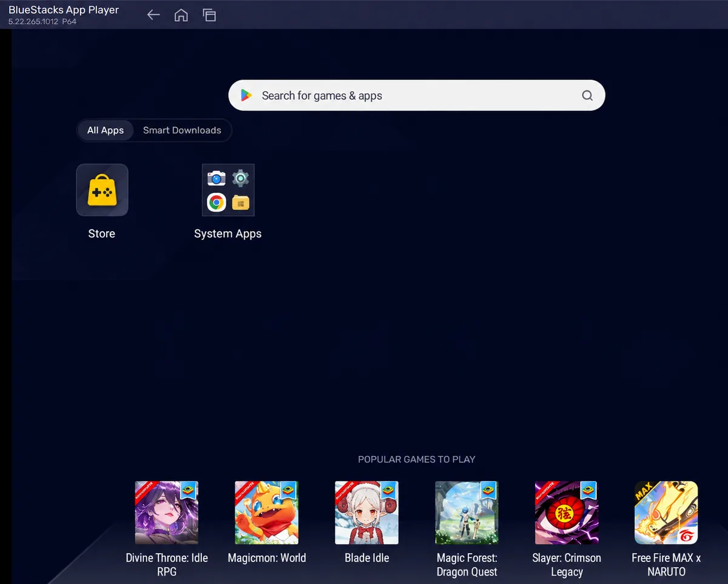
Task: Open Divine Throne: Idle RPG thumbnail
Action: coord(167,512)
